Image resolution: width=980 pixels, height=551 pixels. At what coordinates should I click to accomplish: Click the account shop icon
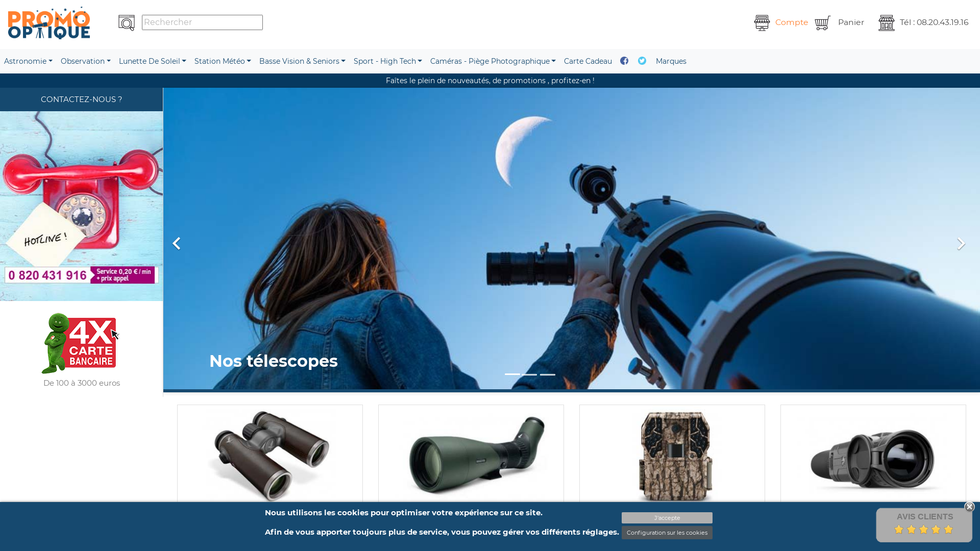pyautogui.click(x=762, y=23)
